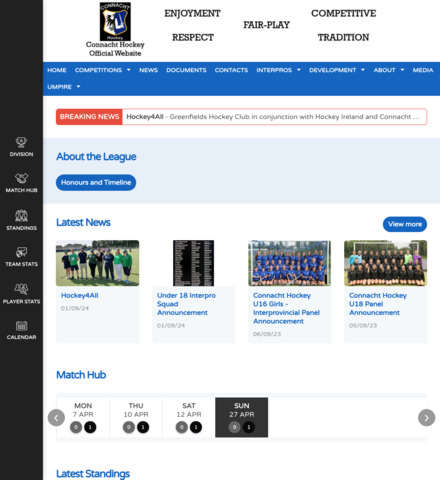The height and width of the screenshot is (480, 440).
Task: Go to the Home menu item
Action: [x=57, y=70]
